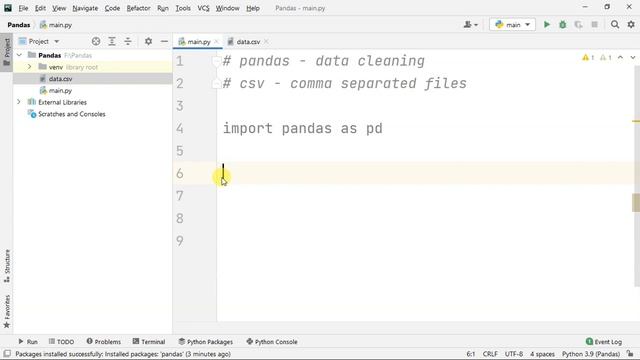640x360 pixels.
Task: Open the Code menu
Action: (x=112, y=8)
